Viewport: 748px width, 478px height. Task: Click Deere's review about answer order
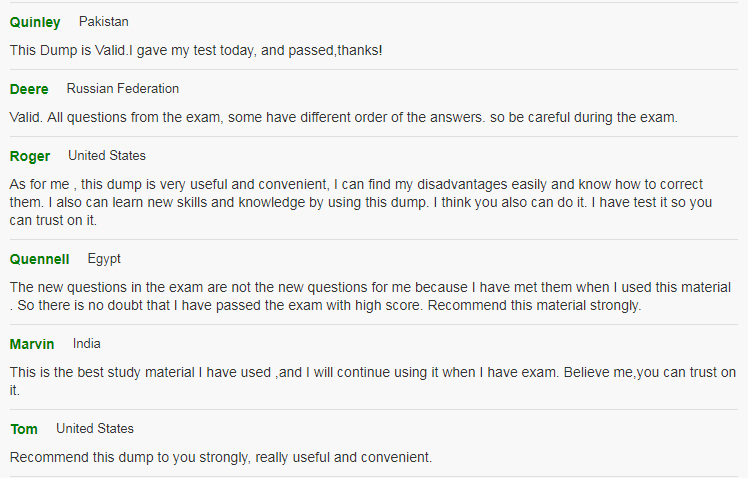[x=343, y=117]
